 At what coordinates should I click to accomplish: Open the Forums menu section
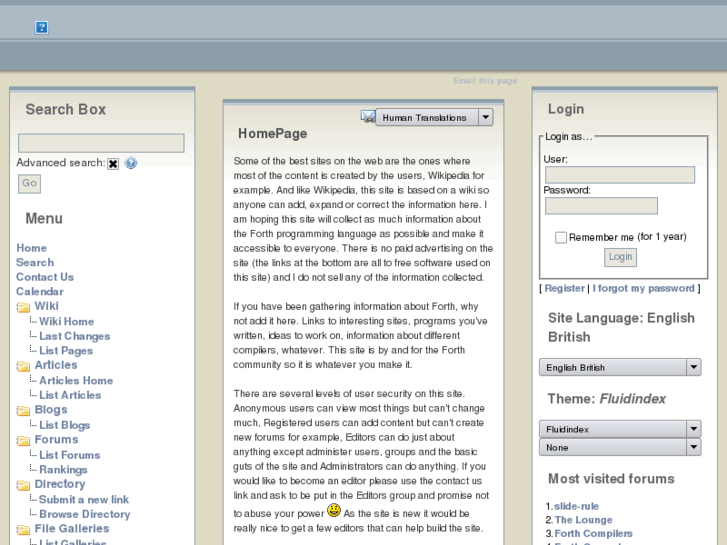click(56, 439)
